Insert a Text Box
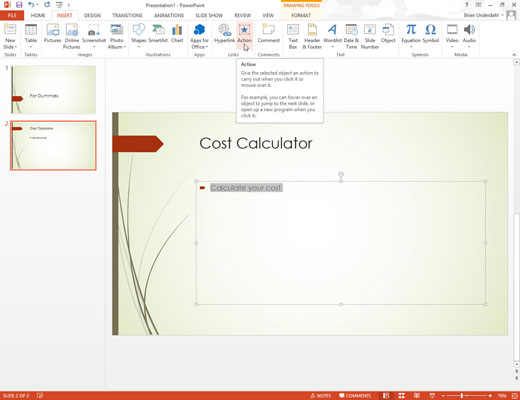520x400 pixels. (x=293, y=36)
